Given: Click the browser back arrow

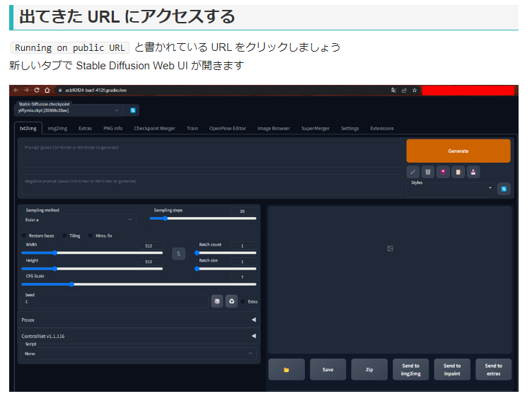Looking at the screenshot, I should (16, 91).
